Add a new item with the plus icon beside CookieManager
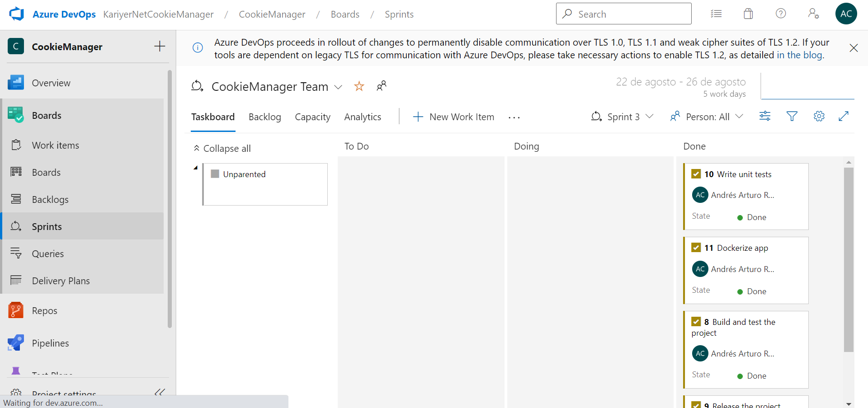This screenshot has height=408, width=868. point(160,46)
